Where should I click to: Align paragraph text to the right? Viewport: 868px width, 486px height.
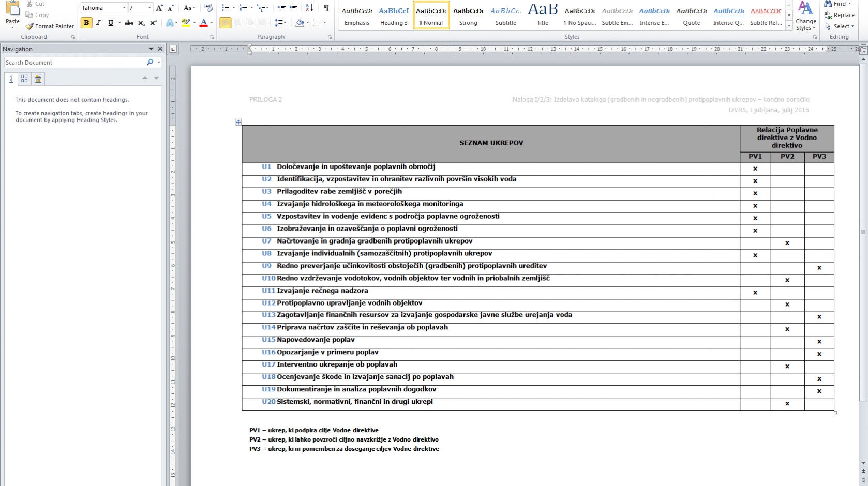[250, 23]
